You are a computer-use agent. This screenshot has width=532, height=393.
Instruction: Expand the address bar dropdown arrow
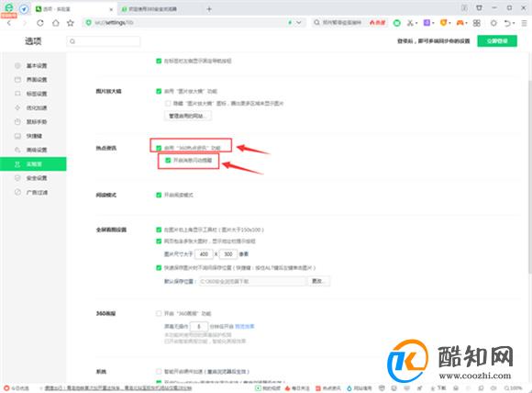299,23
